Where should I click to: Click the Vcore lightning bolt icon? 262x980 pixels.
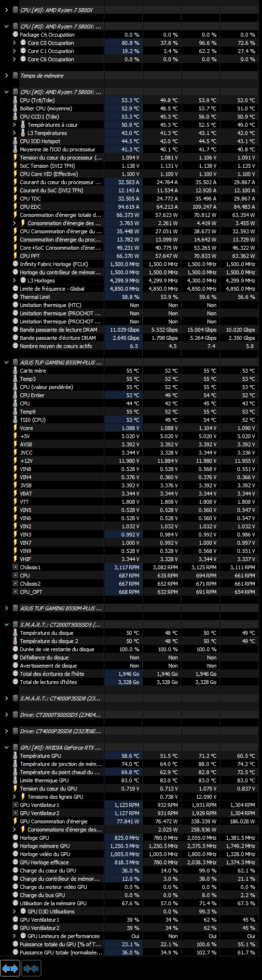click(x=15, y=428)
